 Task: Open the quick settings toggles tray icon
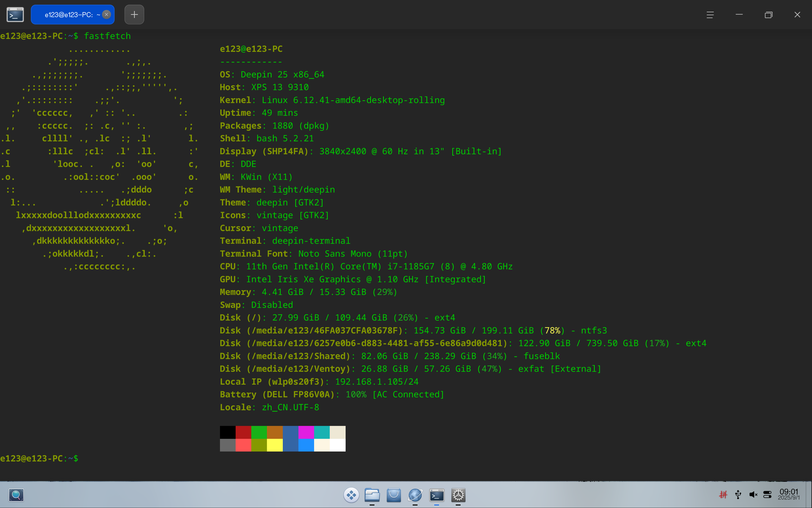(x=767, y=495)
